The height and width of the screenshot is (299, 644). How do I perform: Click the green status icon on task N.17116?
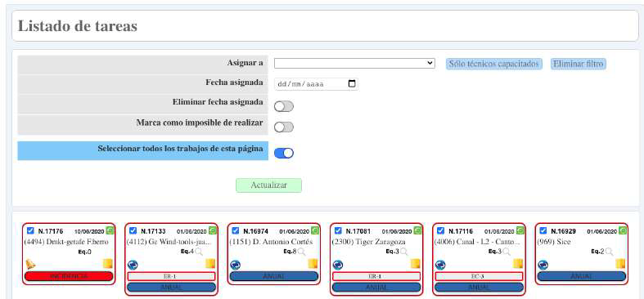coord(520,230)
